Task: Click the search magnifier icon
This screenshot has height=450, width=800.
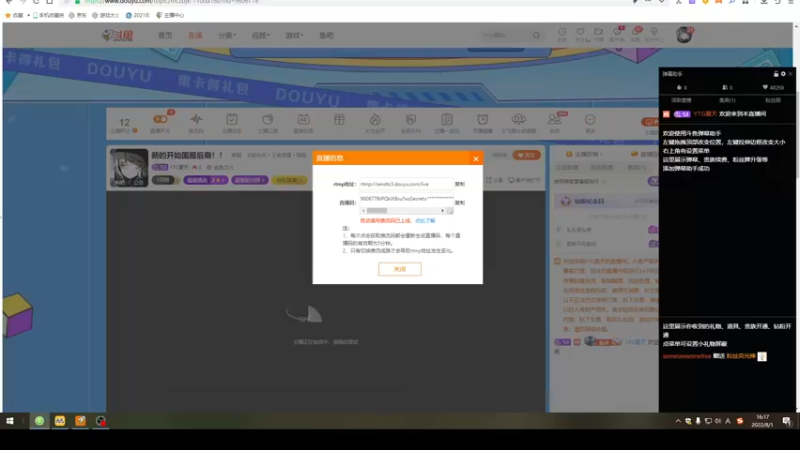Action: pos(536,36)
